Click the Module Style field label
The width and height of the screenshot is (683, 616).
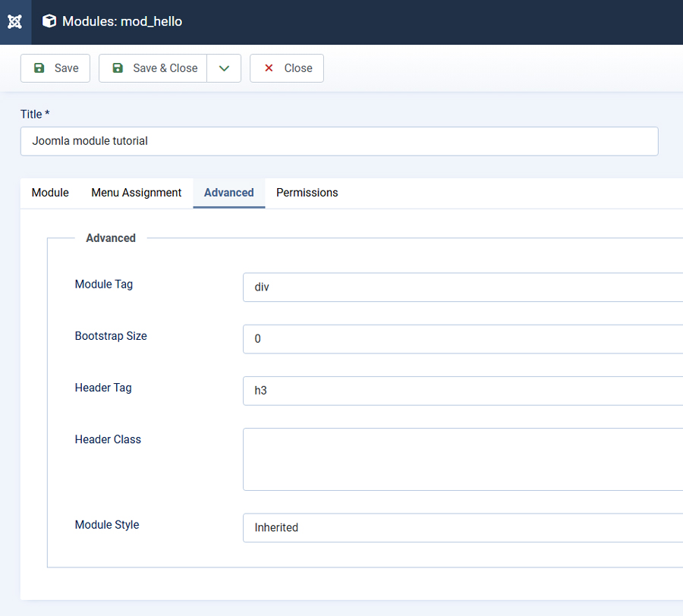pyautogui.click(x=107, y=524)
